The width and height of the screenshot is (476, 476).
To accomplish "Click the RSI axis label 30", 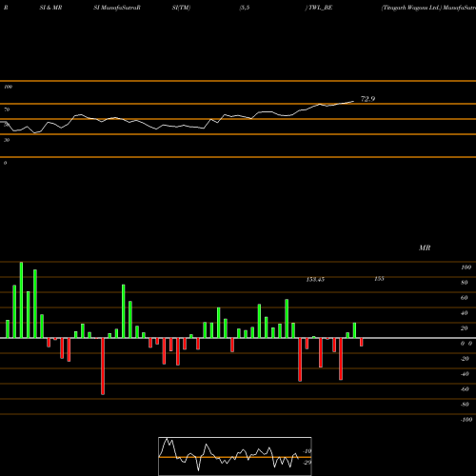I will 7,140.
